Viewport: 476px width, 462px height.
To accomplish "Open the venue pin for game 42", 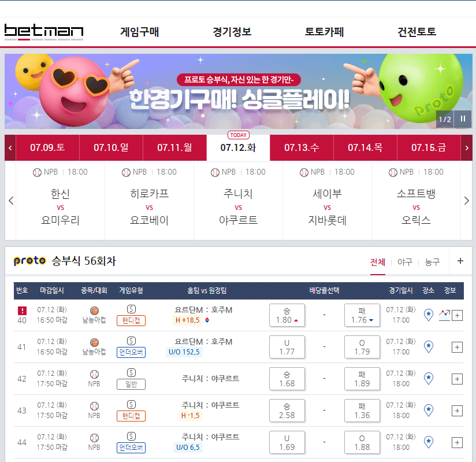I will coord(428,378).
